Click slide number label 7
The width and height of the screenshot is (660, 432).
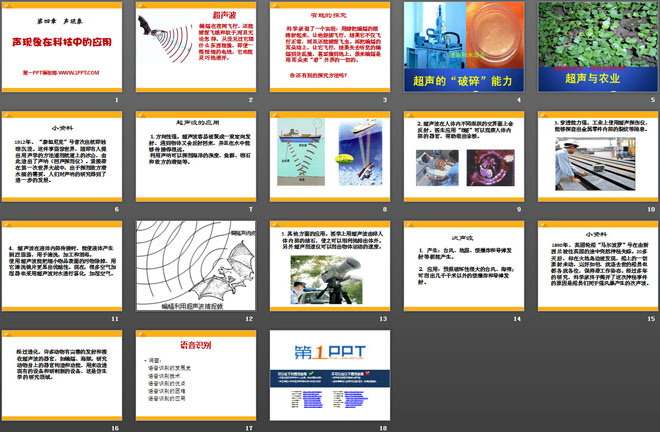tap(250, 209)
